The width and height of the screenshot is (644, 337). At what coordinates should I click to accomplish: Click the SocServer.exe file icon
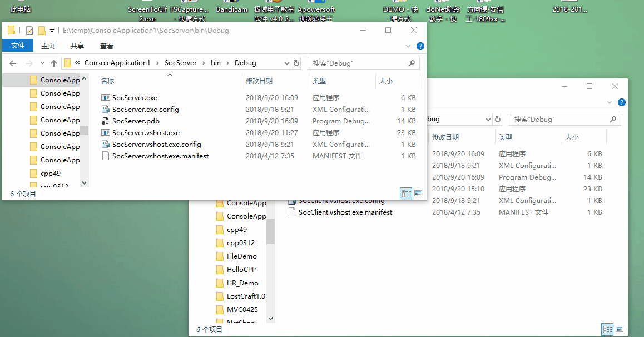[106, 98]
